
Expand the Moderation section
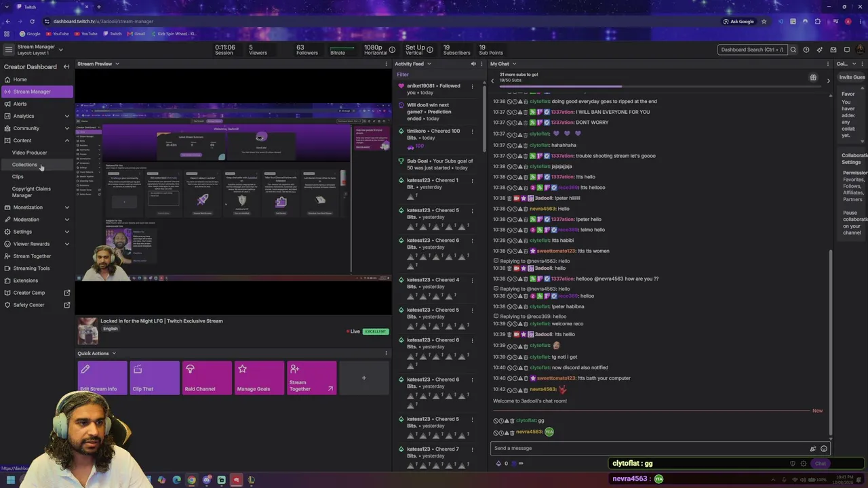37,220
